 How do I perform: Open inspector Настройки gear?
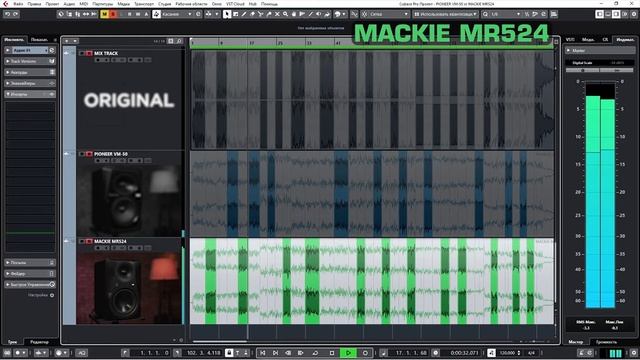tap(52, 295)
